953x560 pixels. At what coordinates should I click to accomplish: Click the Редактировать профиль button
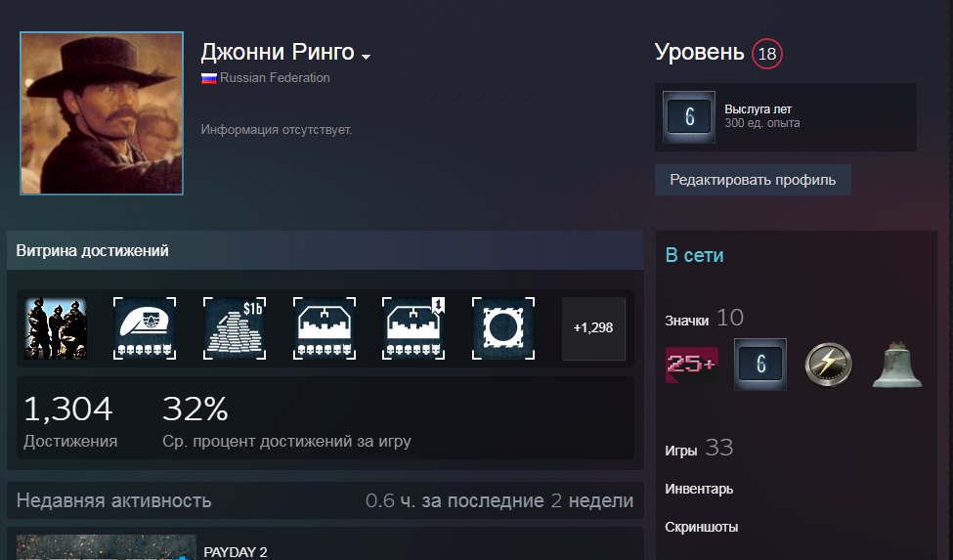coord(753,180)
